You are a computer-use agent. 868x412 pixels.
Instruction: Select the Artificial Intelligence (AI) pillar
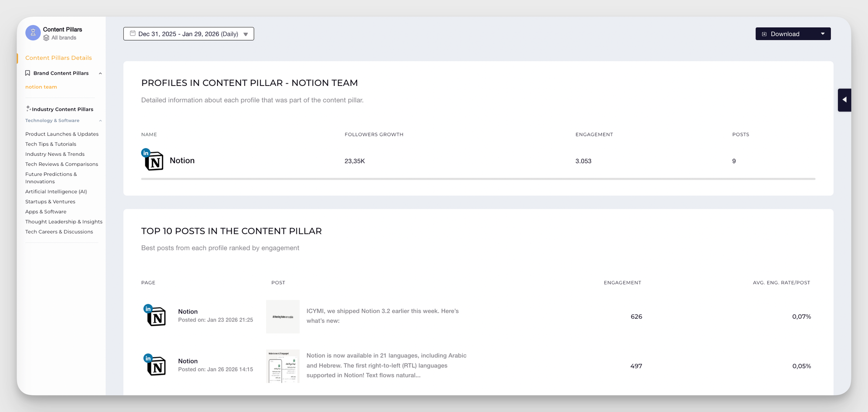click(x=56, y=191)
